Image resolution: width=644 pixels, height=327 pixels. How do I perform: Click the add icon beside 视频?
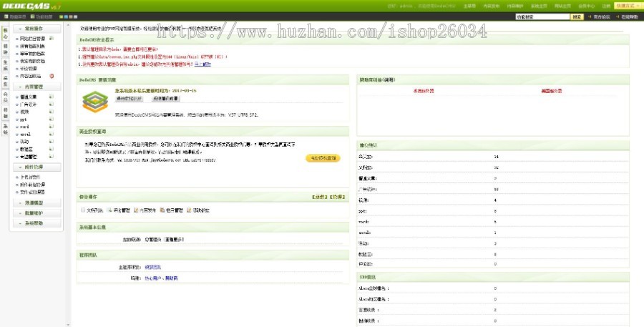[x=52, y=112]
